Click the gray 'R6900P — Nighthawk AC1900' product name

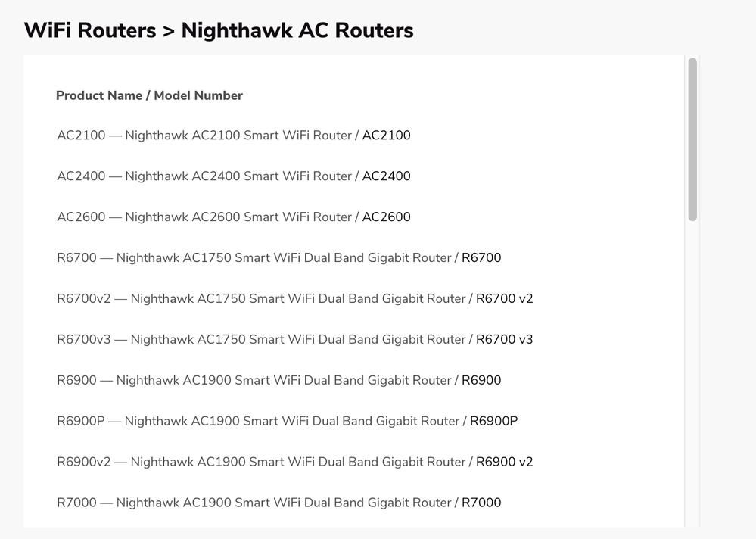click(x=257, y=422)
